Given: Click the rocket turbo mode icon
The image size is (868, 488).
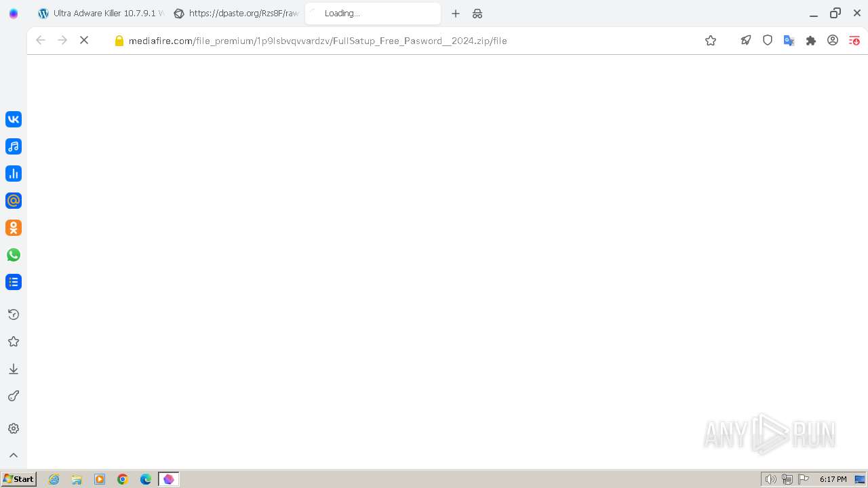Looking at the screenshot, I should (746, 41).
